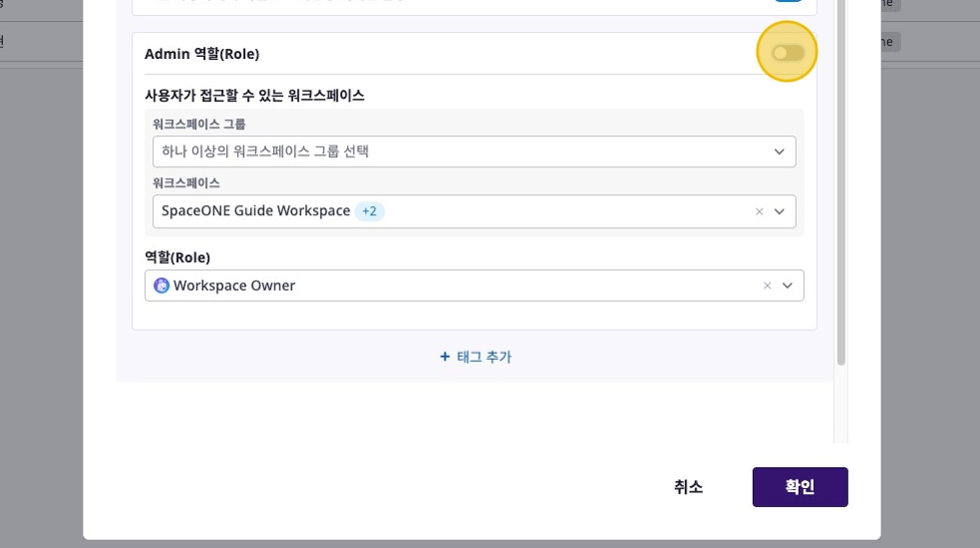Image resolution: width=980 pixels, height=548 pixels.
Task: Click the Workspace Owner role icon
Action: coord(162,286)
